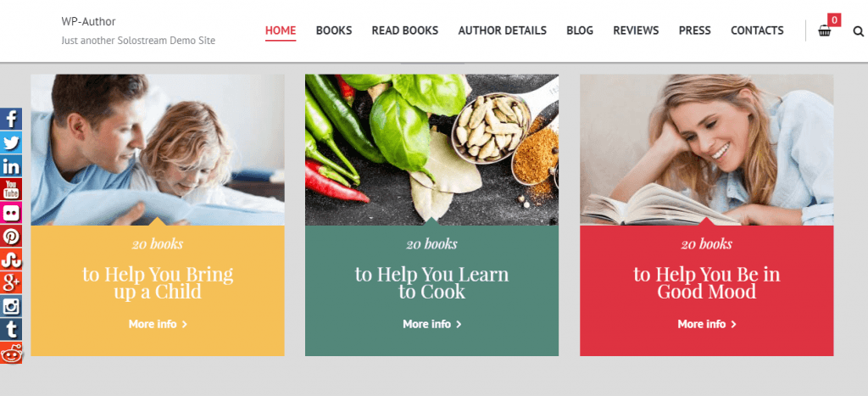Click the Tumblr icon
868x396 pixels.
[x=11, y=329]
